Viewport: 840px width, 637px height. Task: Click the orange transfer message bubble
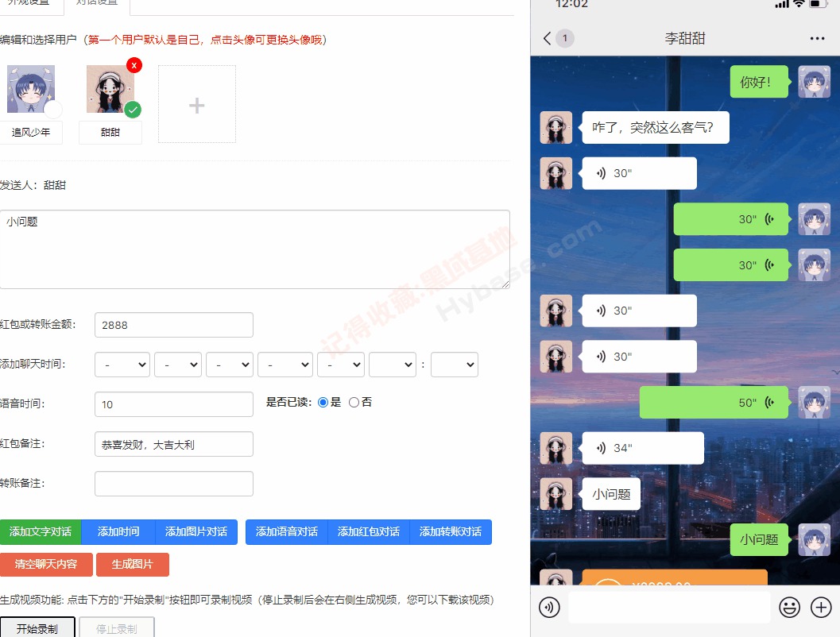click(x=675, y=577)
